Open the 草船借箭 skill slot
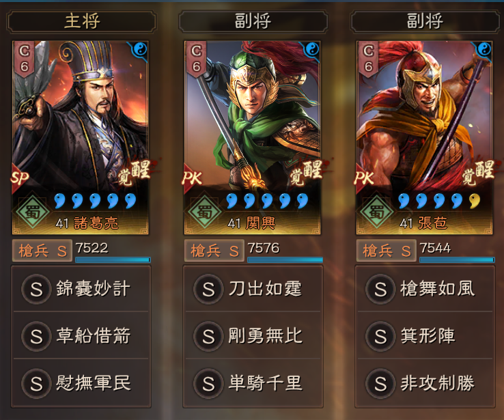 pos(81,336)
